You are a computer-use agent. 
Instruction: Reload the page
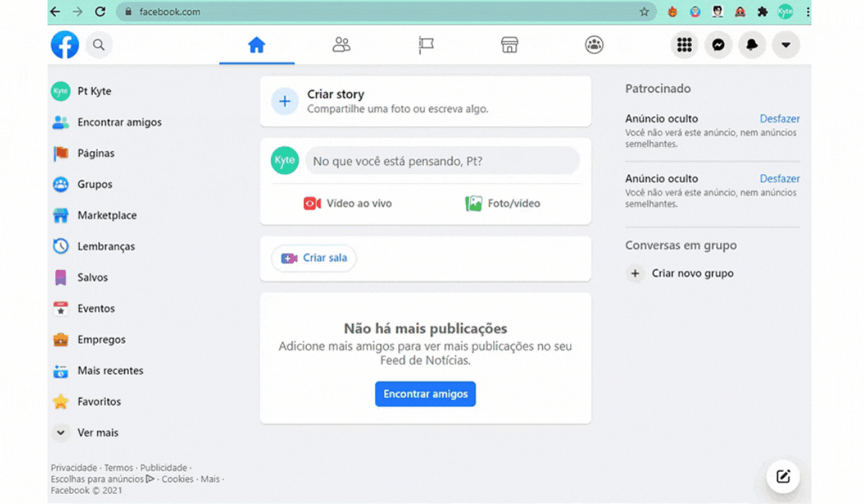(100, 12)
